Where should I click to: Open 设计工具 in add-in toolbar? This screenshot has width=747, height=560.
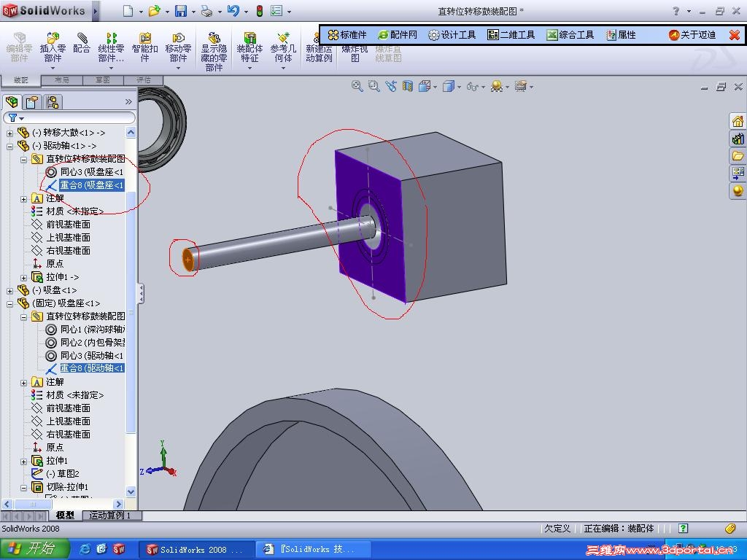(452, 35)
